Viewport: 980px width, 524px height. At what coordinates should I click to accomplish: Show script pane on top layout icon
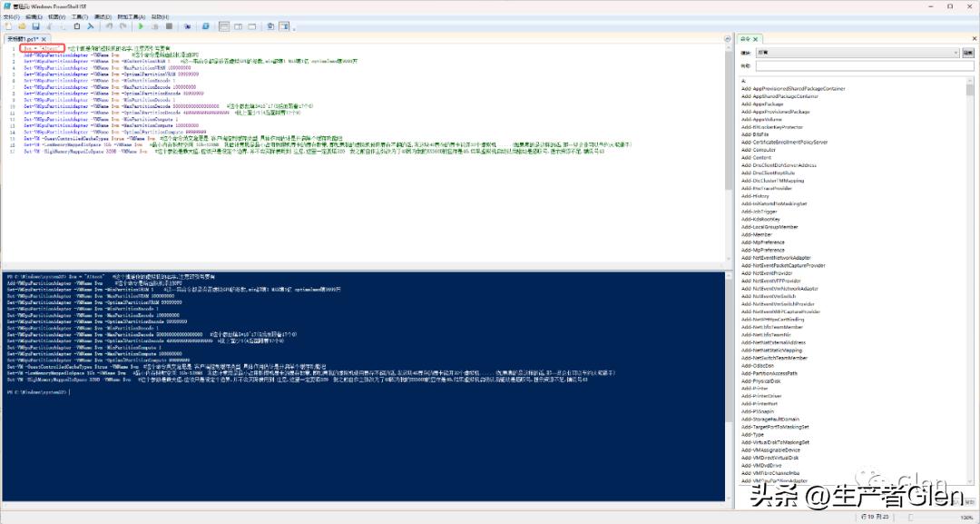tap(224, 26)
